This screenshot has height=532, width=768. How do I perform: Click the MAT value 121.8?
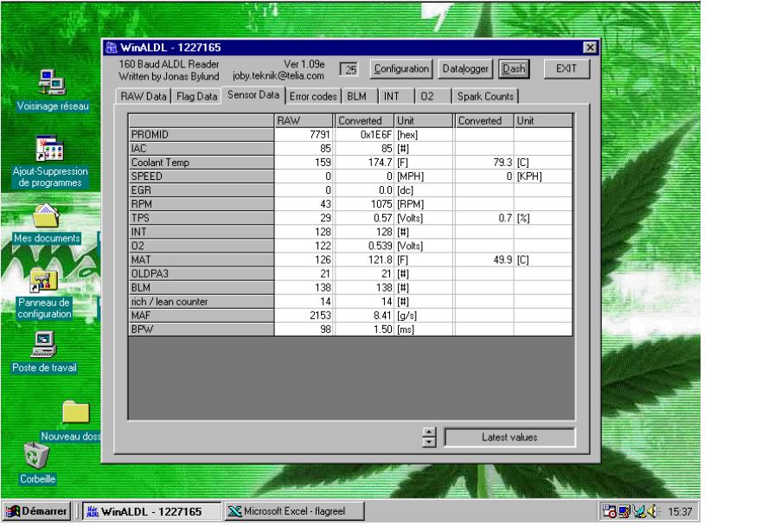(x=365, y=260)
